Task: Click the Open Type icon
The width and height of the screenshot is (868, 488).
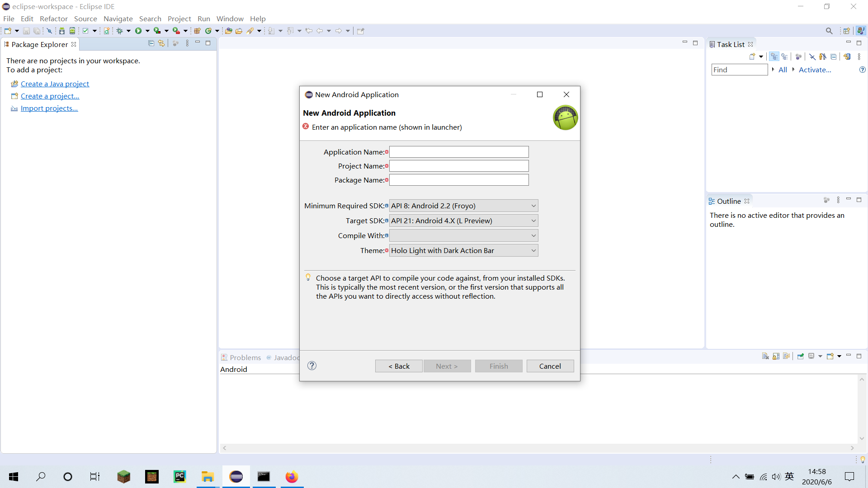Action: (x=228, y=31)
